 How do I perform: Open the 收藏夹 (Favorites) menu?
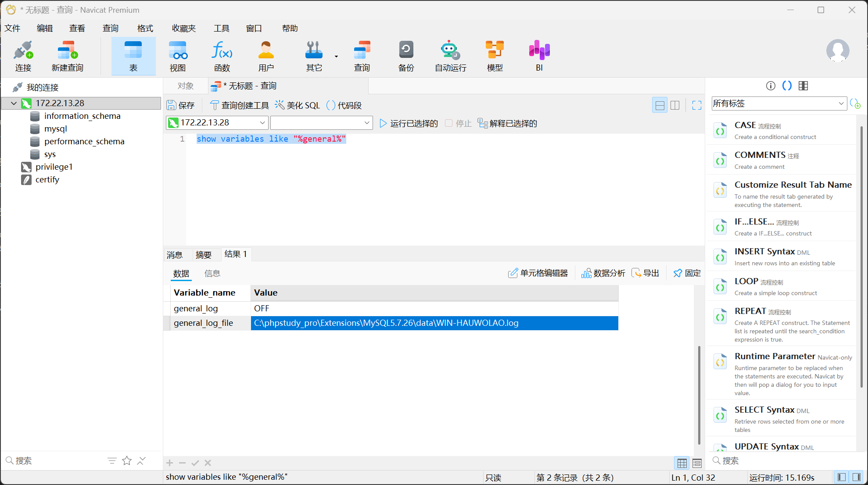click(183, 29)
